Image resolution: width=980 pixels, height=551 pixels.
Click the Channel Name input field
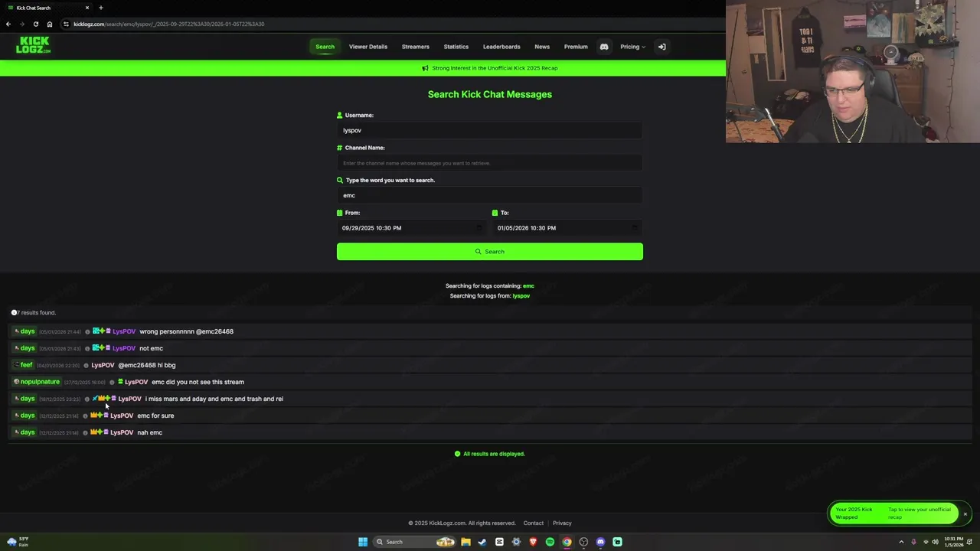point(490,163)
